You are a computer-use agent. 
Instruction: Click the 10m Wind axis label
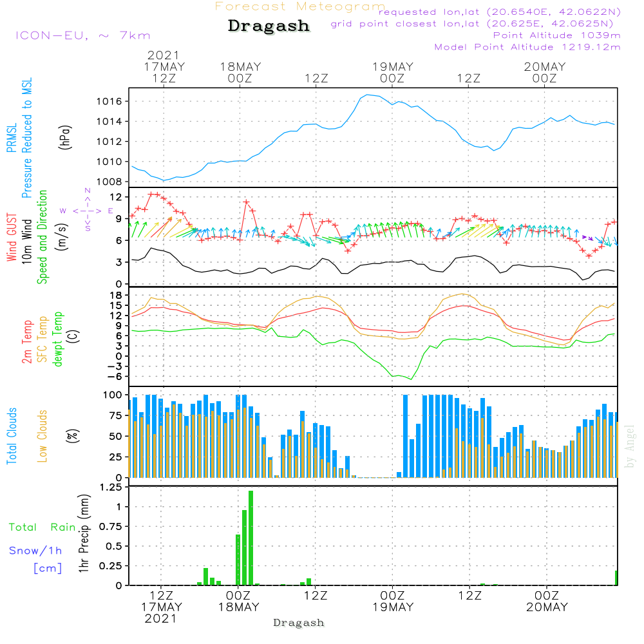click(26, 241)
